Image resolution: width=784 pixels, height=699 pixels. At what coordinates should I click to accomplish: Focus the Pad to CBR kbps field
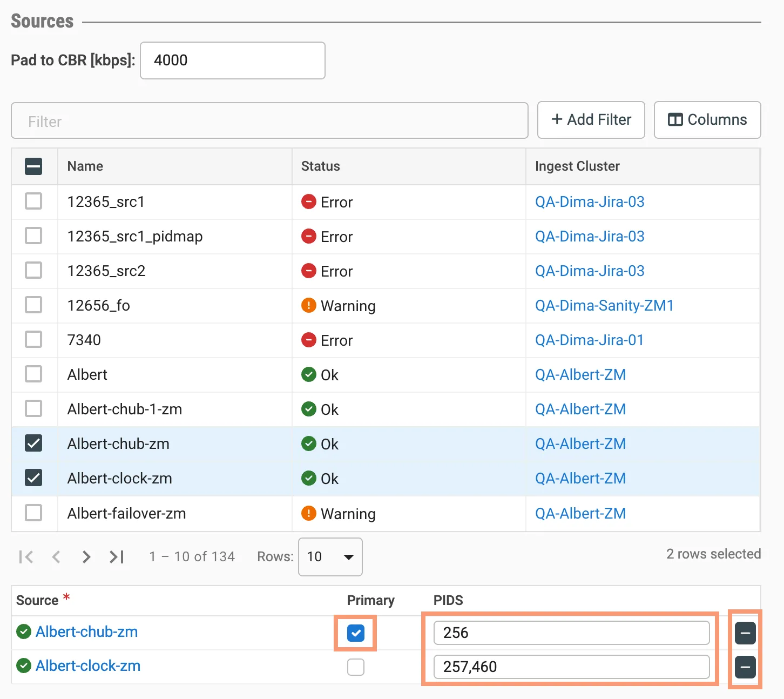pyautogui.click(x=233, y=61)
